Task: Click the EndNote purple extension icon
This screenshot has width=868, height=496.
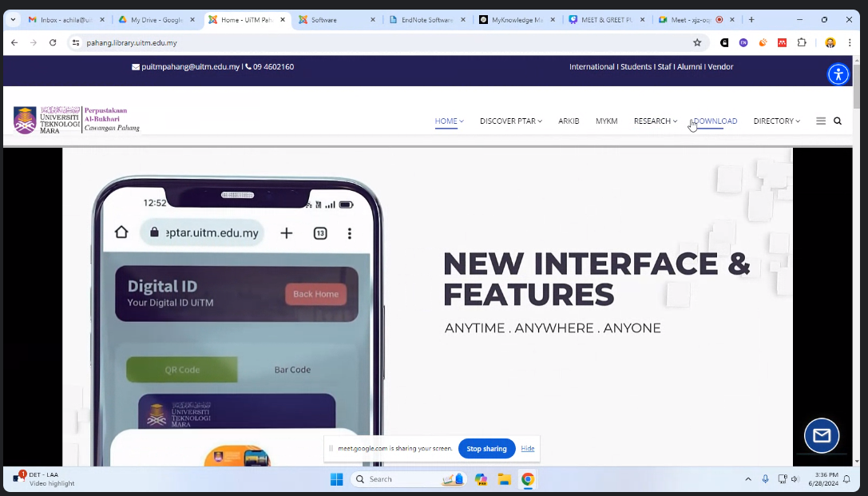Action: pos(743,42)
